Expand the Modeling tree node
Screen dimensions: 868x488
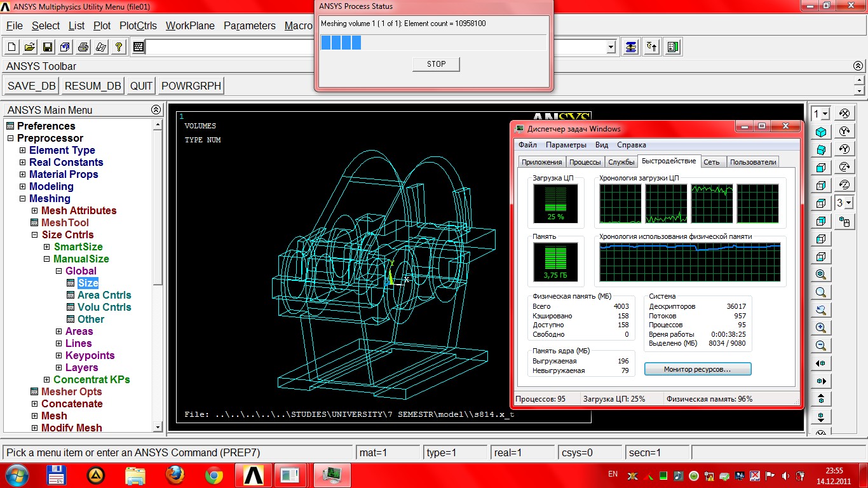point(23,187)
